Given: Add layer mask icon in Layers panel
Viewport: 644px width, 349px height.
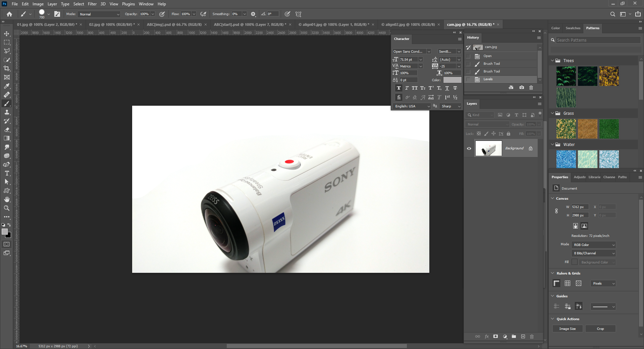Looking at the screenshot, I should tap(495, 337).
